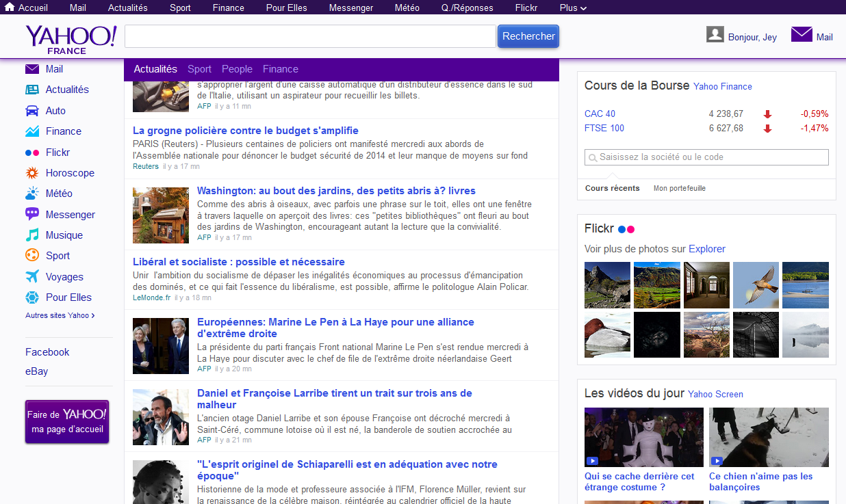Open Météo in the top navigation bar
This screenshot has height=504, width=846.
(x=407, y=8)
